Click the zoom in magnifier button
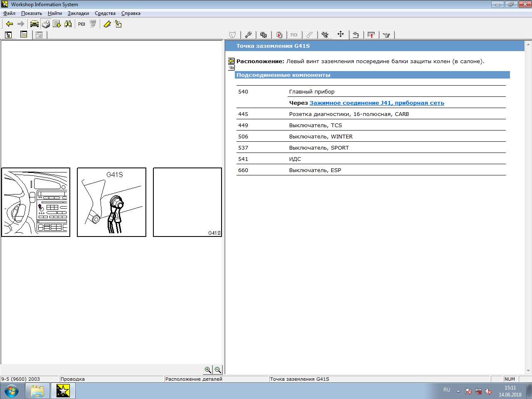Screen dimensions: 532x399 pyautogui.click(x=208, y=369)
